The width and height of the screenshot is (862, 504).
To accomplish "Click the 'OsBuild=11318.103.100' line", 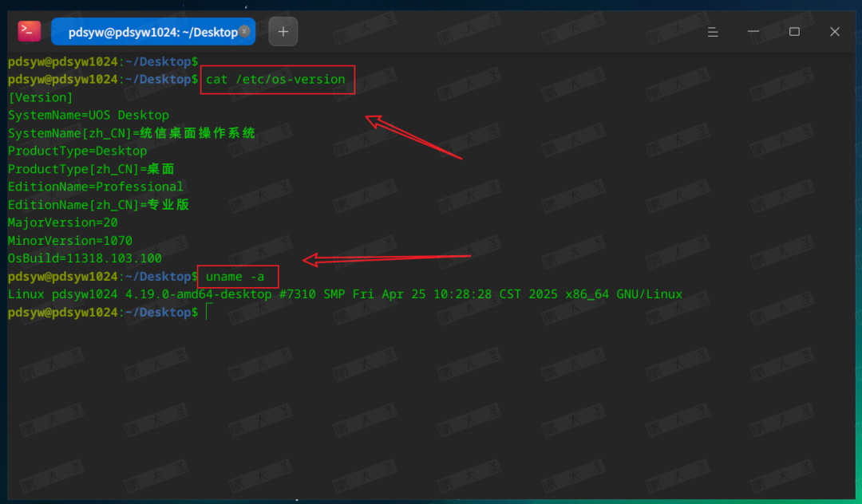I will point(85,258).
